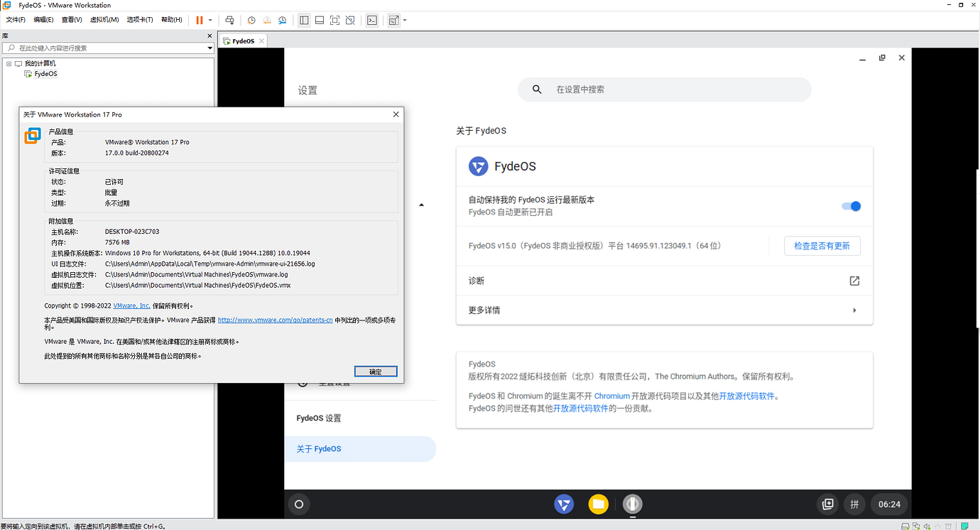Send Ctrl+Alt+Del to the guest OS

(229, 19)
